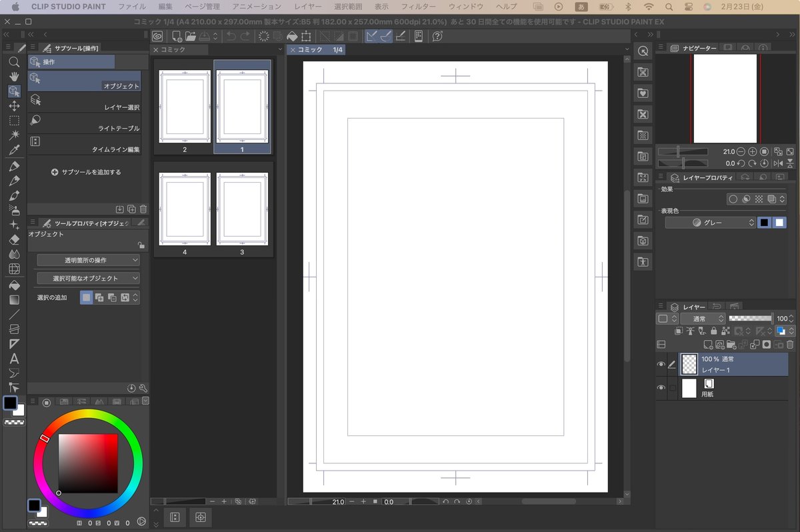
Task: Toggle Snap to Special Ruler in command bar
Action: (386, 36)
